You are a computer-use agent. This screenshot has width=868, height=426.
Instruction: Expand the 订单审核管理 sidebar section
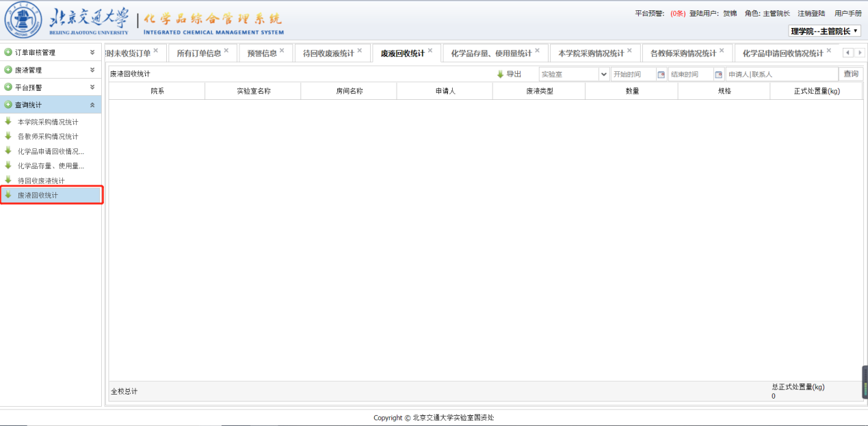92,53
